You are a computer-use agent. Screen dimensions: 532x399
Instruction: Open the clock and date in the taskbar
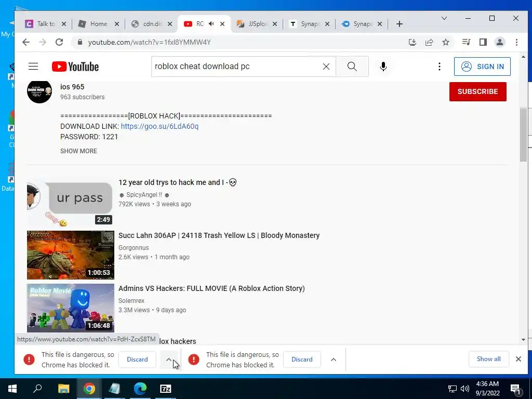(x=487, y=389)
